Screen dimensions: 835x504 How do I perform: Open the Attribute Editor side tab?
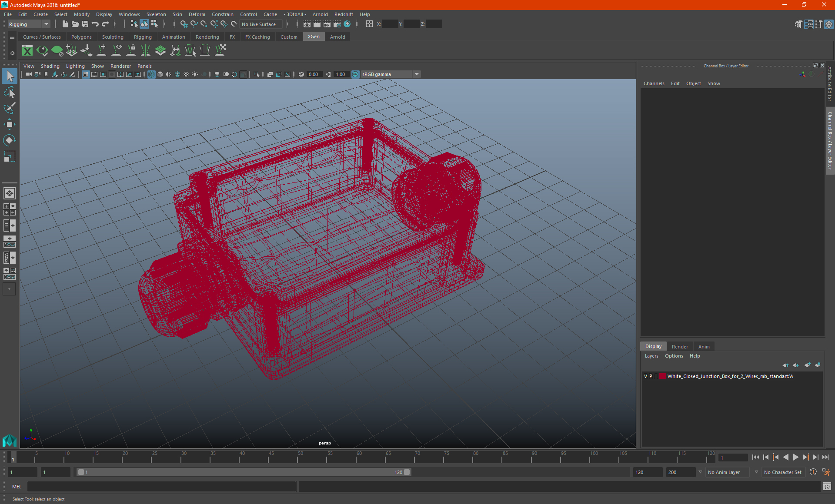point(830,84)
